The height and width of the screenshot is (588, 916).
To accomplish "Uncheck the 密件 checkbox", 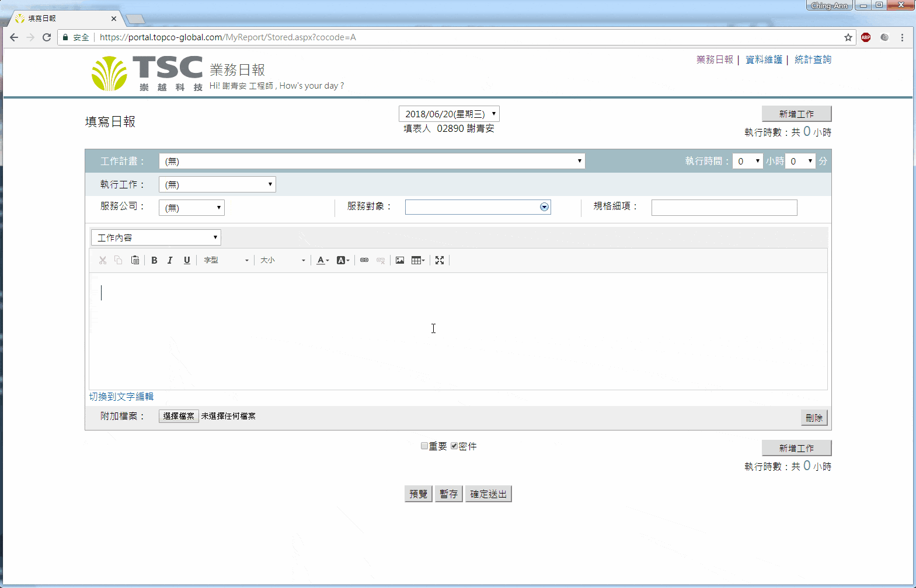I will [454, 446].
